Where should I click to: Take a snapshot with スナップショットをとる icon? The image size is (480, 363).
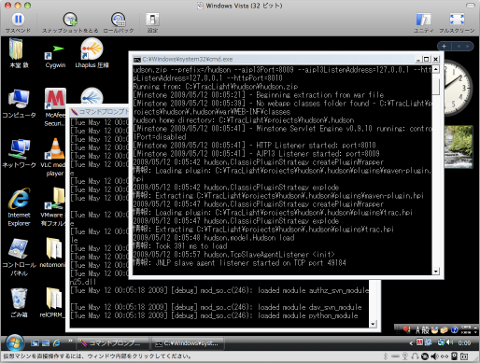coord(70,20)
